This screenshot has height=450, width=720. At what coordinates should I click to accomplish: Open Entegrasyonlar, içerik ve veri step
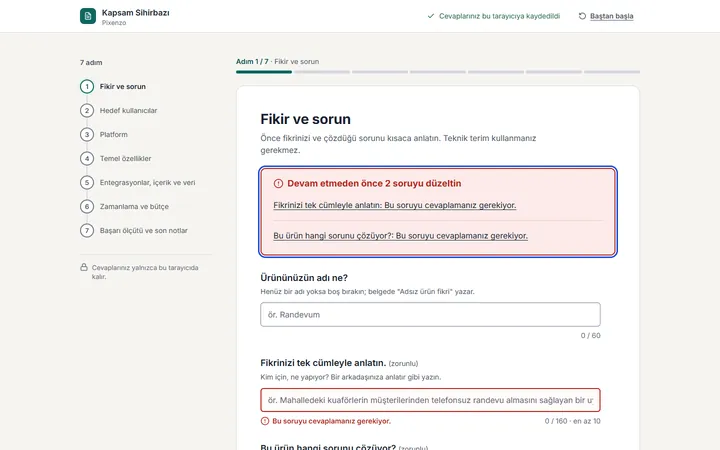click(x=147, y=182)
